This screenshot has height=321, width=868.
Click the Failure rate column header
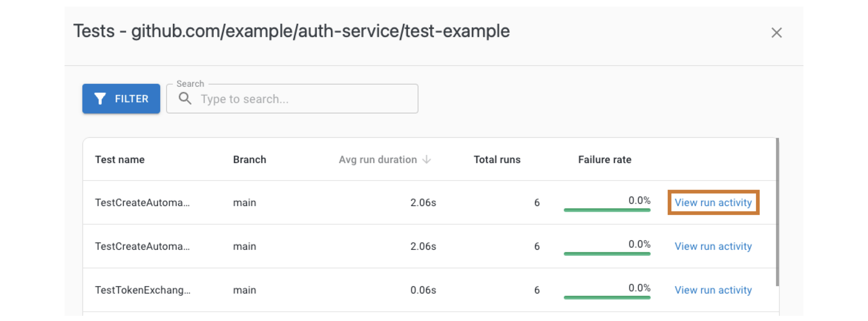point(605,160)
